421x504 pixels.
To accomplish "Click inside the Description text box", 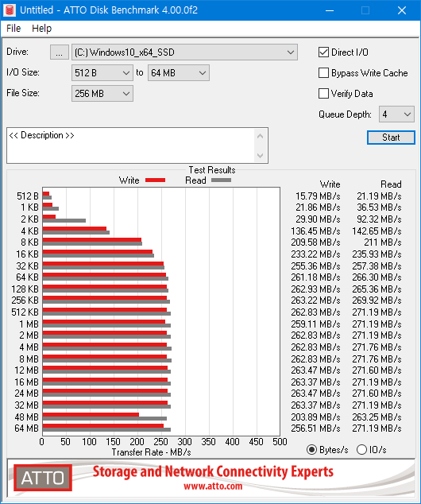I will [x=130, y=145].
